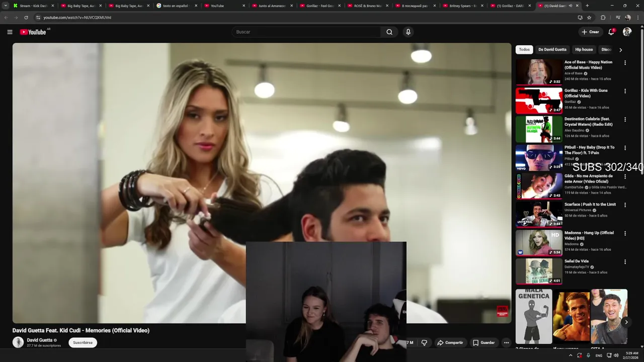Image resolution: width=644 pixels, height=362 pixels.
Task: Select the Todos filter chip
Action: pos(524,49)
